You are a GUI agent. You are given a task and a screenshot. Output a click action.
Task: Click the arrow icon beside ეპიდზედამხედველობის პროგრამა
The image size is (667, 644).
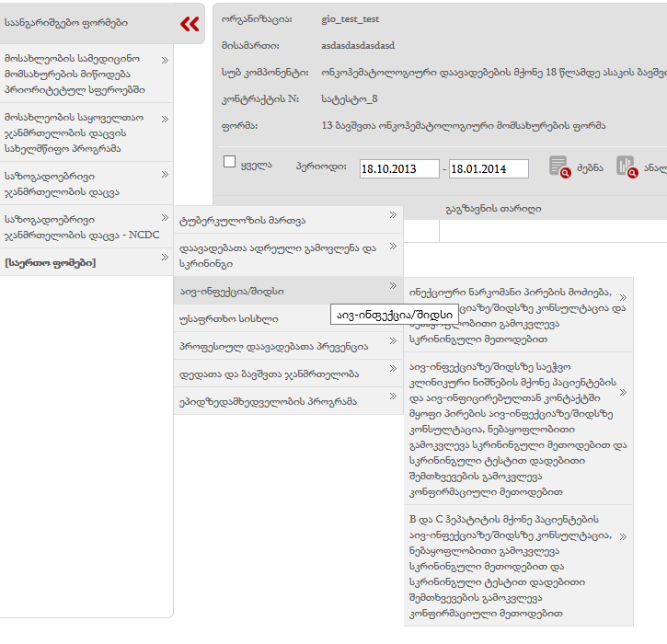pos(393,397)
